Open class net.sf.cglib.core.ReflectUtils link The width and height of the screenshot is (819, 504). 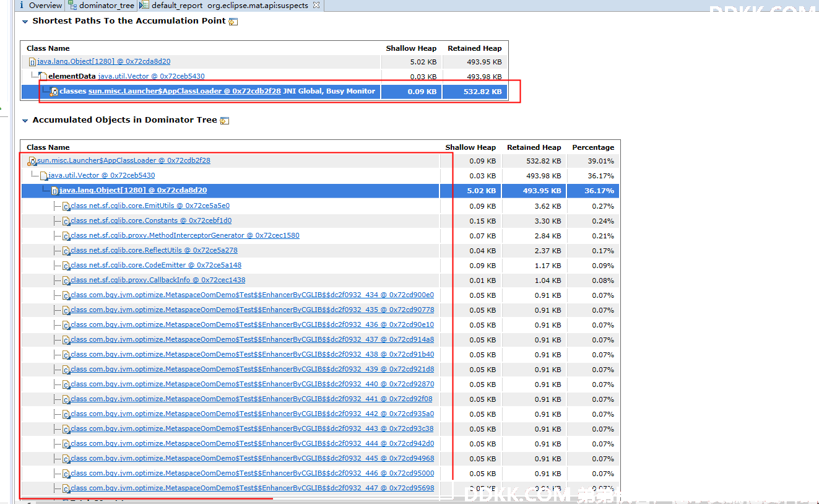coord(154,250)
